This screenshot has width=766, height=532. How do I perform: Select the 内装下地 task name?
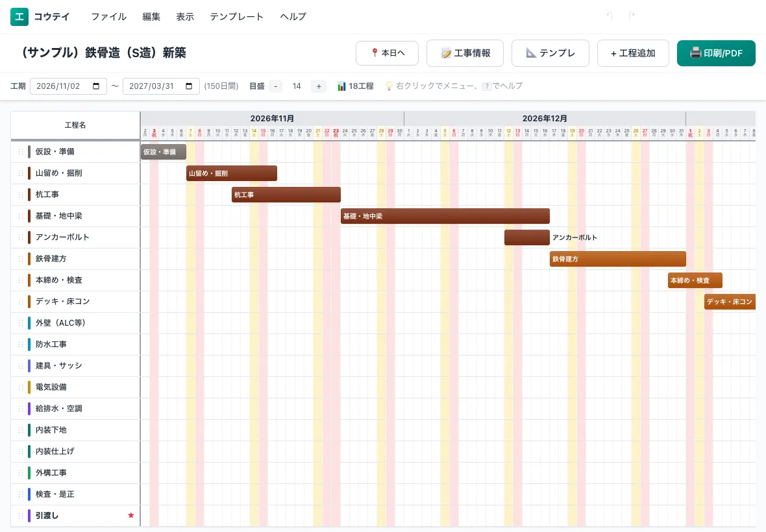(51, 430)
